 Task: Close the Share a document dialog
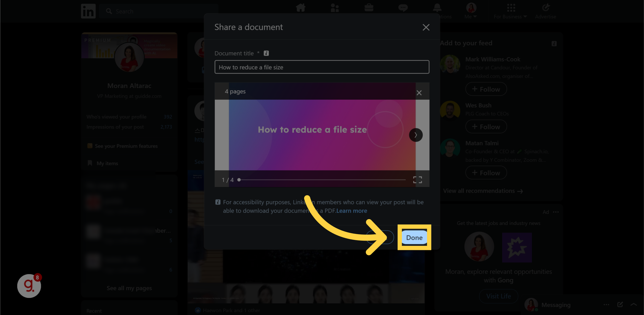[x=426, y=27]
